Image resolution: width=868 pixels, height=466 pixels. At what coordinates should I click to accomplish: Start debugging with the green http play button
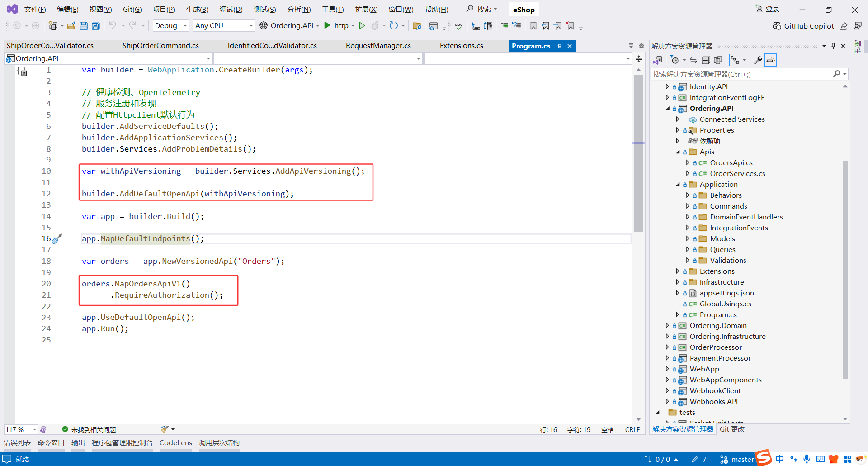click(327, 25)
